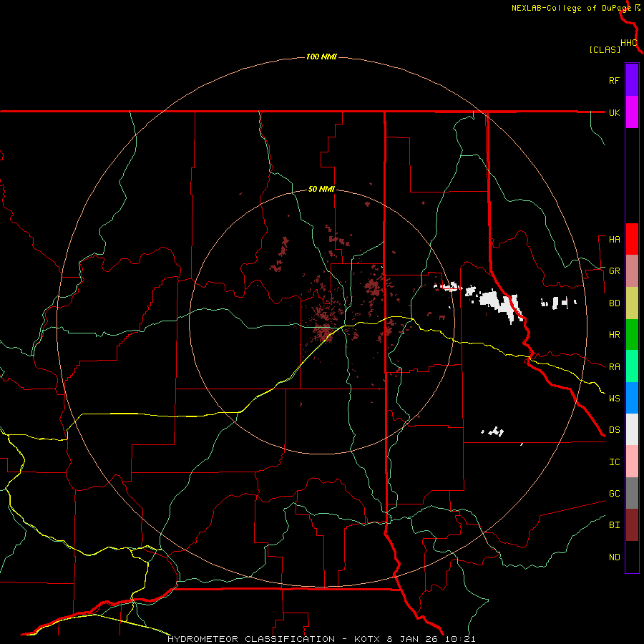The width and height of the screenshot is (644, 644).
Task: Click the purple RF color swatch
Action: click(x=632, y=80)
